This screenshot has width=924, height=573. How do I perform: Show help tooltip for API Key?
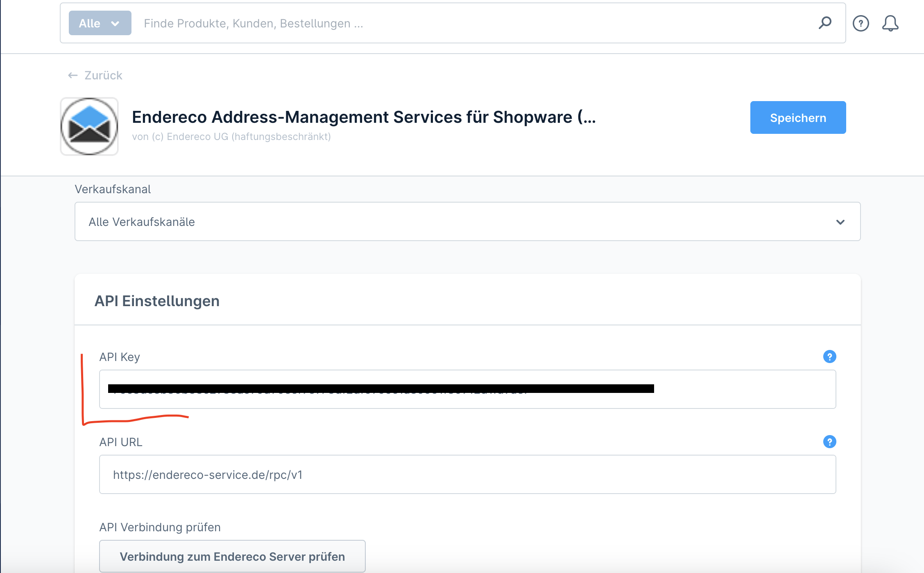point(829,356)
